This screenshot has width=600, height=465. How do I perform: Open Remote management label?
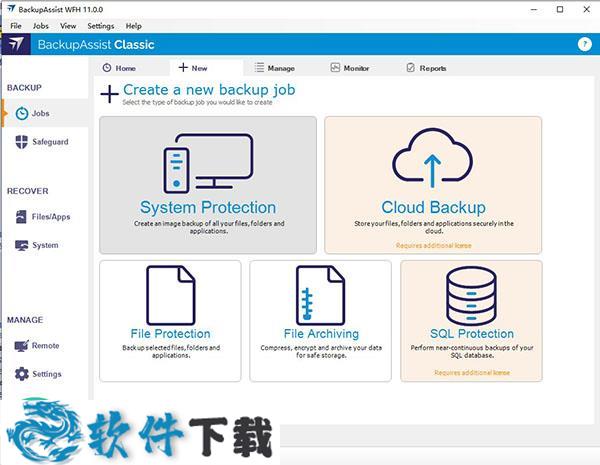(45, 346)
